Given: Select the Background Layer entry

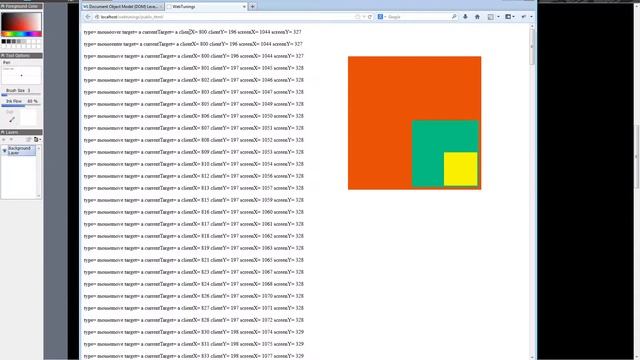Looking at the screenshot, I should pyautogui.click(x=21, y=151).
